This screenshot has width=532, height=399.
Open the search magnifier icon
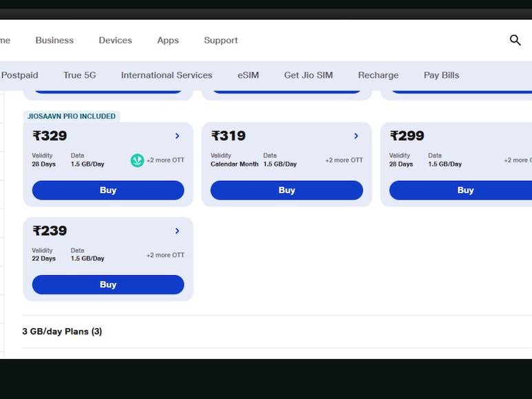[x=515, y=40]
